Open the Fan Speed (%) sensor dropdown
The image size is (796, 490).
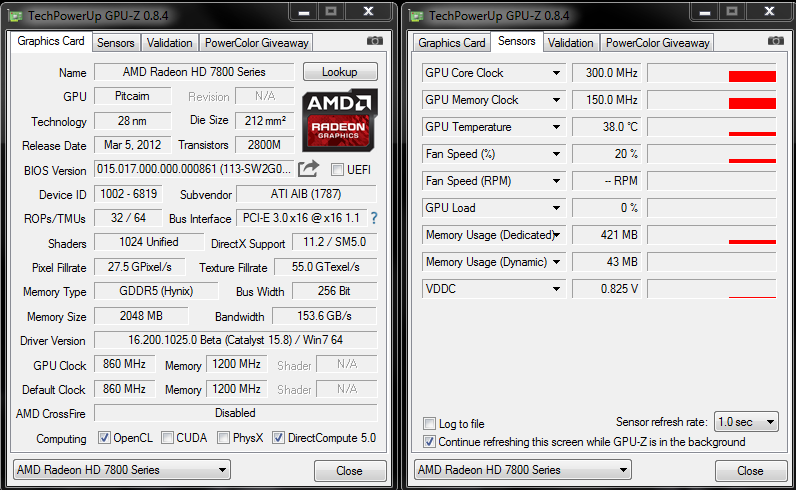point(557,154)
